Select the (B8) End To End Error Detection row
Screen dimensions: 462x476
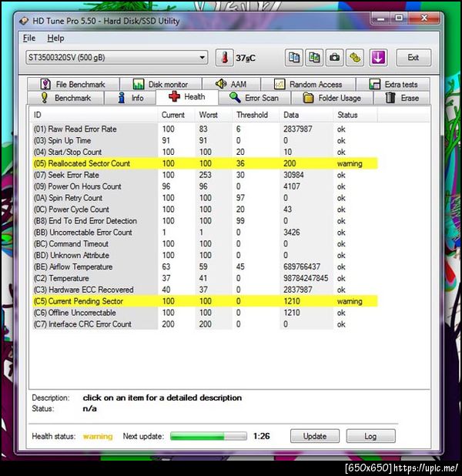tap(205, 221)
